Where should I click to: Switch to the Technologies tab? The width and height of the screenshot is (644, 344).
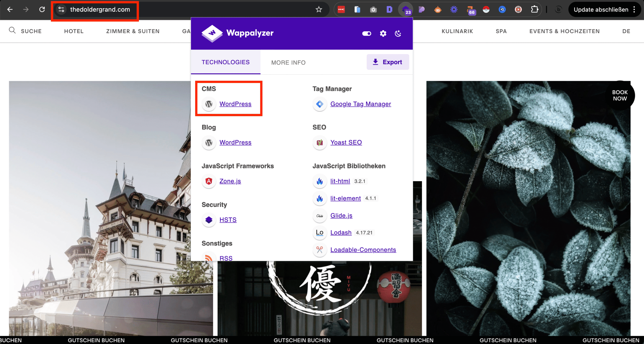(226, 62)
